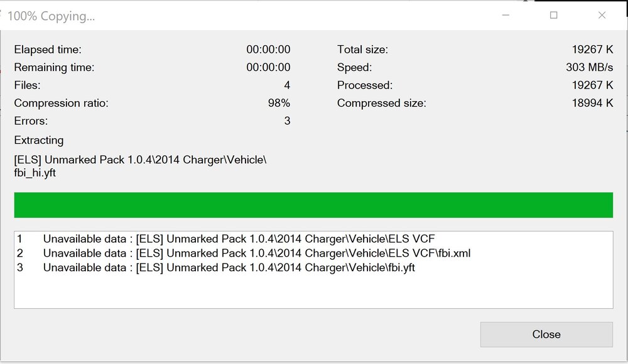This screenshot has width=628, height=364.
Task: Click the Errors count value 3
Action: 287,121
